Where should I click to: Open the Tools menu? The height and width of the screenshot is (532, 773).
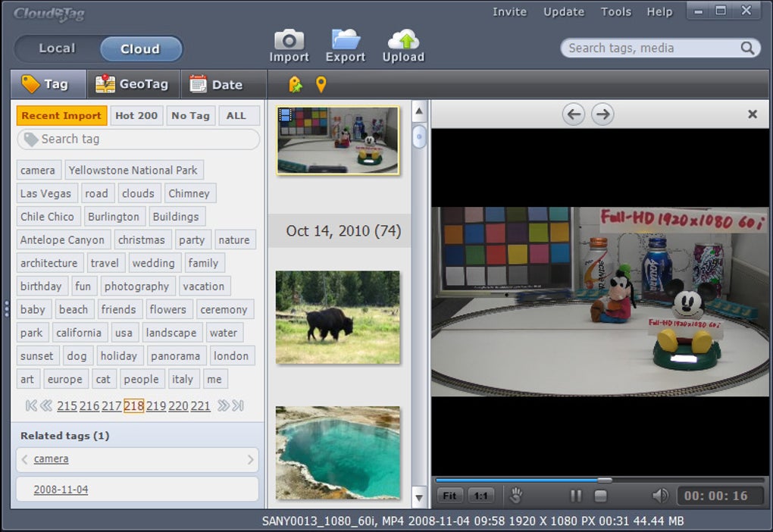[615, 12]
